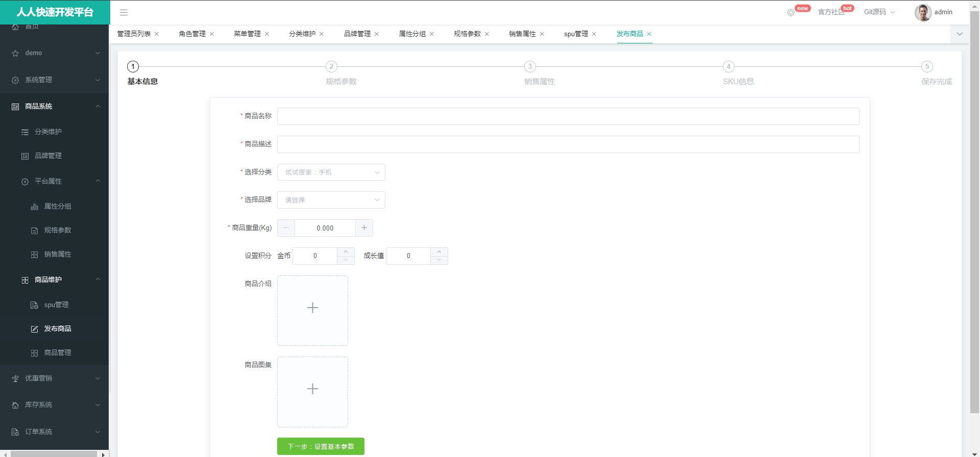
Task: Click the 优惠营销 icon in sidebar
Action: pyautogui.click(x=15, y=378)
